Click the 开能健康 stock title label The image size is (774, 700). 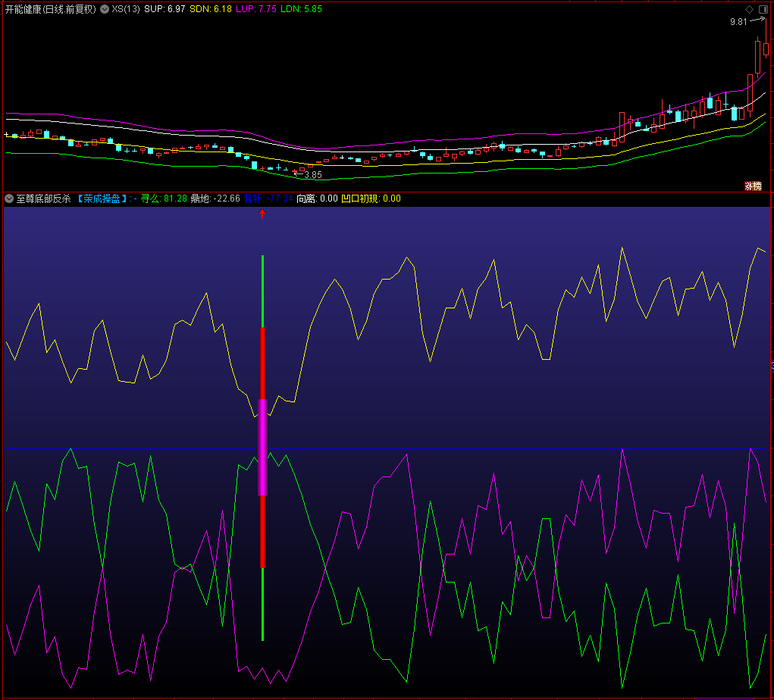[x=50, y=9]
